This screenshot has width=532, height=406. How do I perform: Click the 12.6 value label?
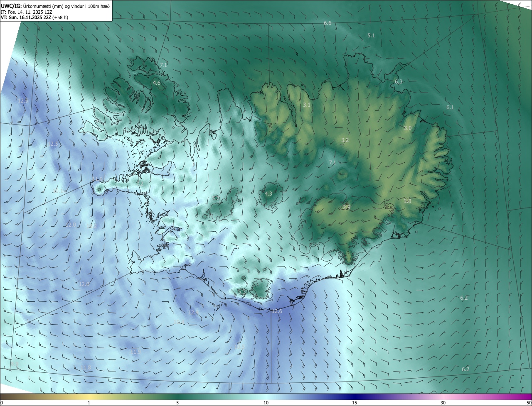[x=277, y=311]
